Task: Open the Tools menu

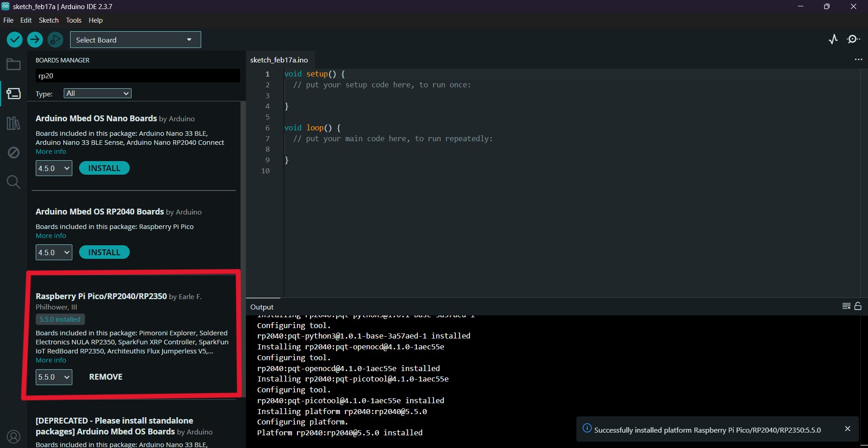Action: [74, 20]
